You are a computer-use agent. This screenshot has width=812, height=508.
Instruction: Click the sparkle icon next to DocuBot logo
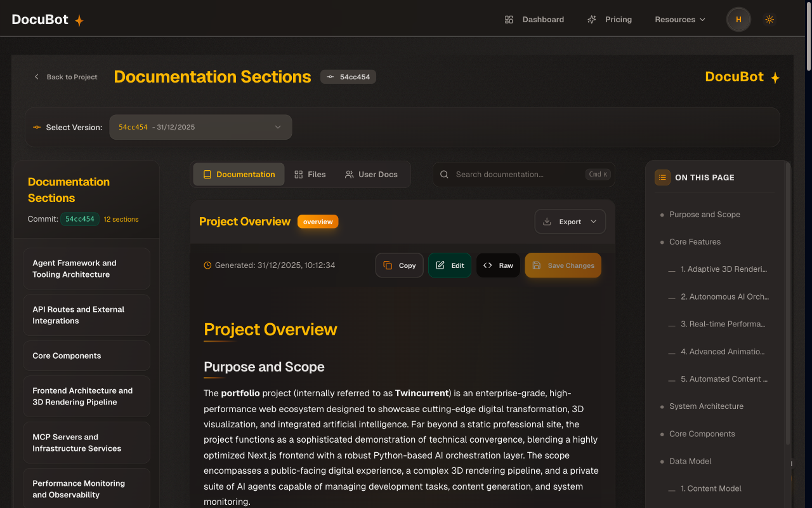79,19
